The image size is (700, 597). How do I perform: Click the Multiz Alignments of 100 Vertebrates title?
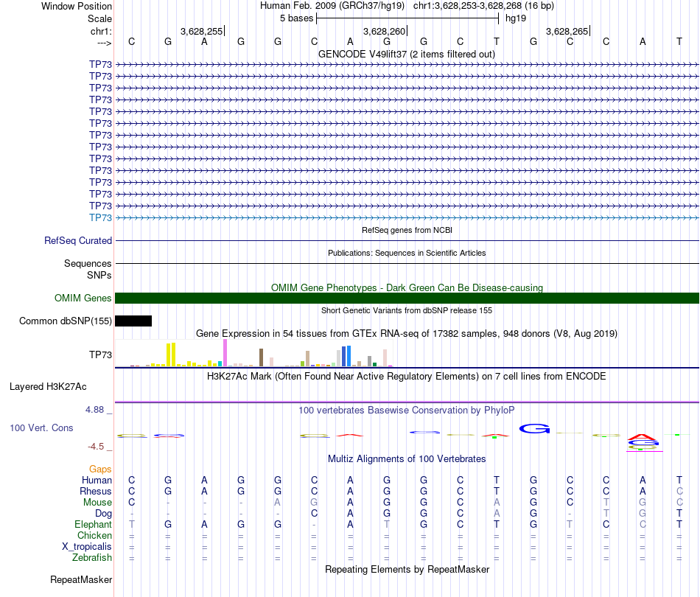click(407, 458)
